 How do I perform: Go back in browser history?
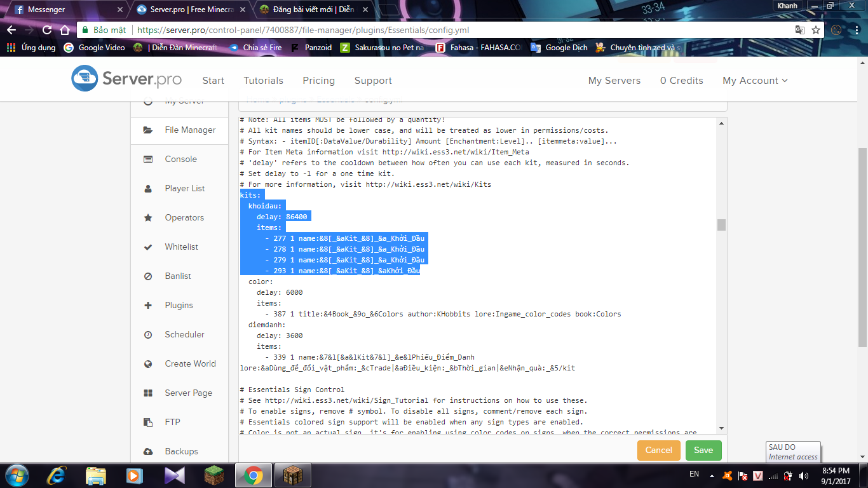click(11, 30)
